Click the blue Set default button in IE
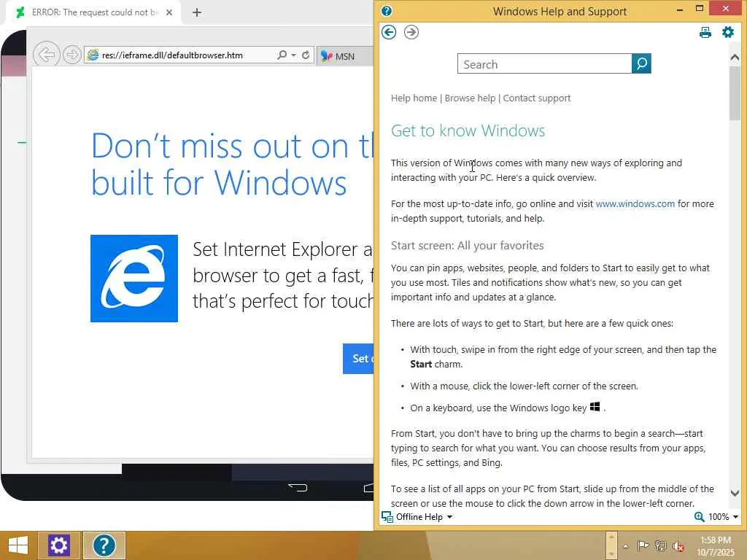 pos(358,359)
